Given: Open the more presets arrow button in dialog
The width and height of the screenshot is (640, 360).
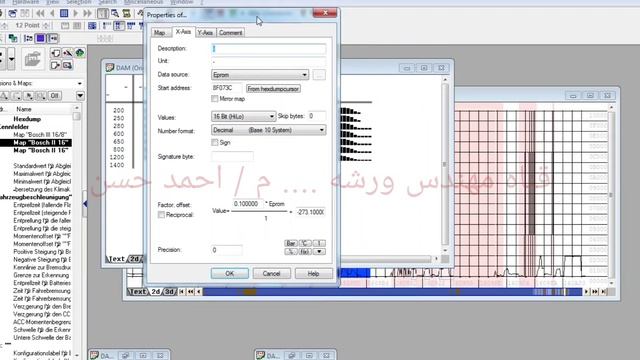Looking at the screenshot, I should point(319,251).
